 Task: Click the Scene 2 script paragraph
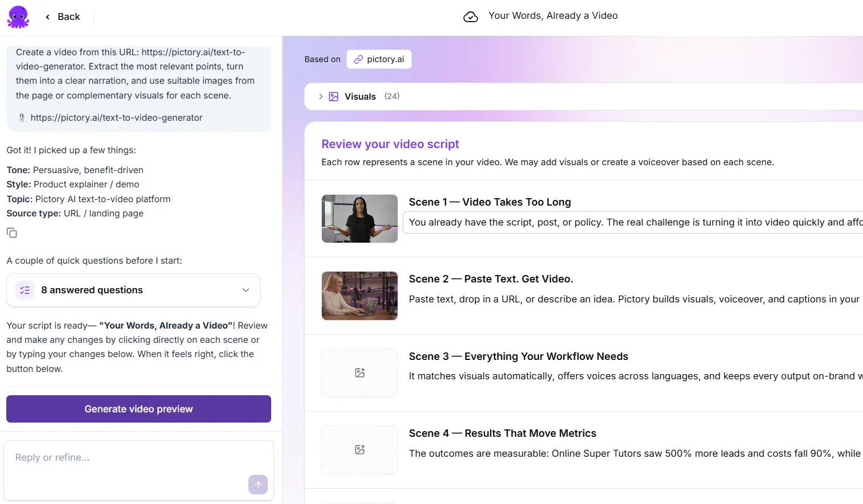[634, 300]
